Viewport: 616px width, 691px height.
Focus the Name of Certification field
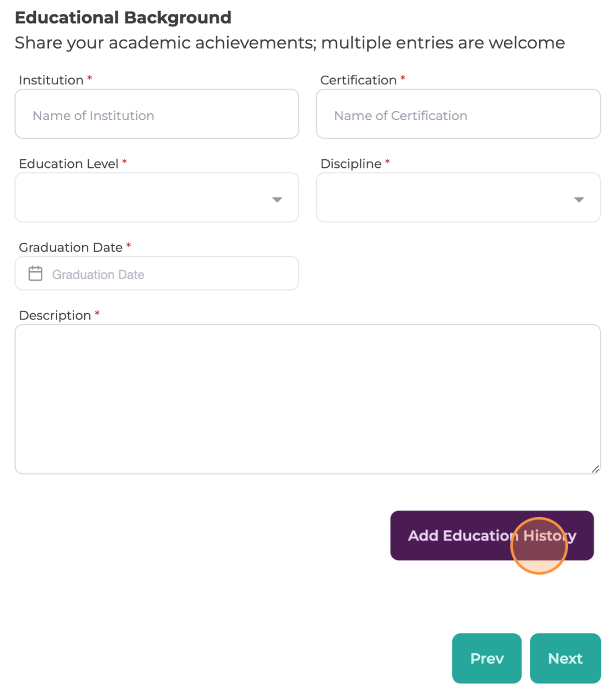(459, 114)
